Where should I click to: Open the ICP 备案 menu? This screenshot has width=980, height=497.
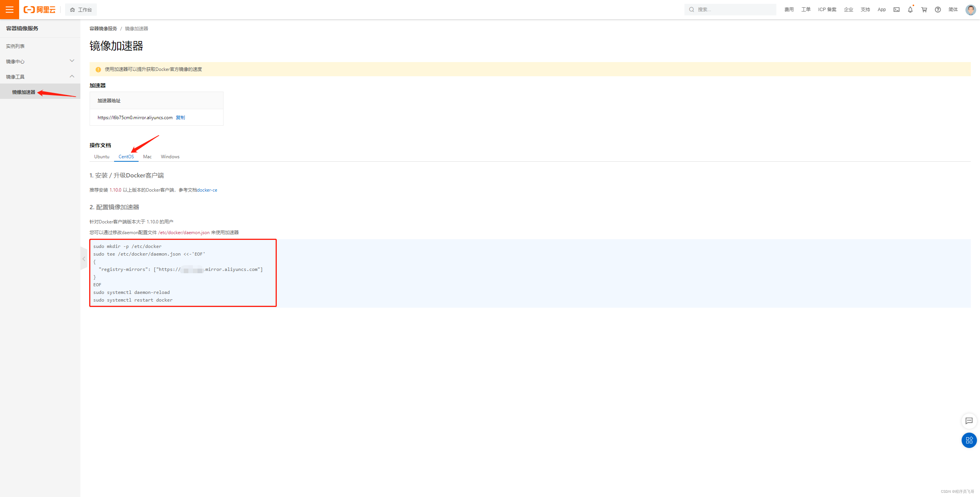[827, 10]
